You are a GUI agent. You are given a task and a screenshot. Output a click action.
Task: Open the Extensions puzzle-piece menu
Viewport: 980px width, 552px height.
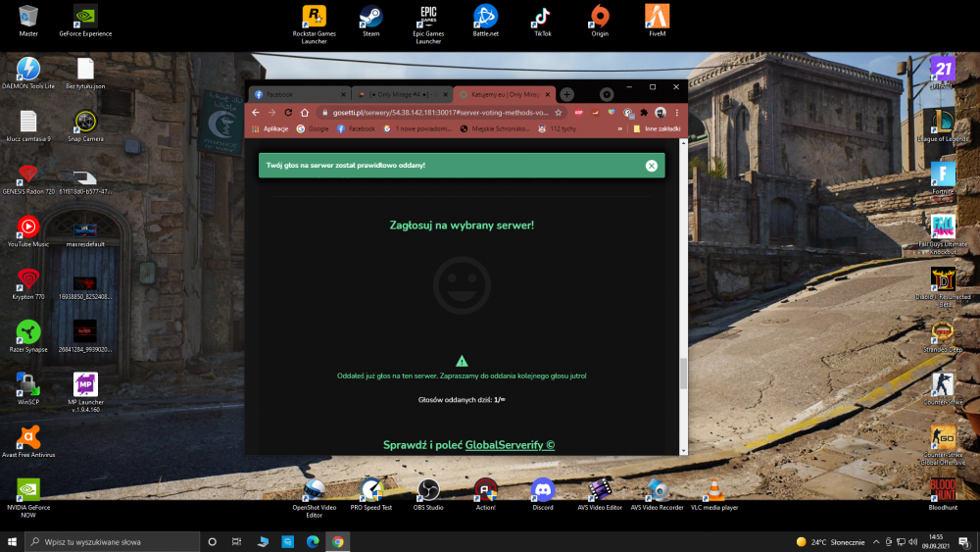pyautogui.click(x=644, y=113)
